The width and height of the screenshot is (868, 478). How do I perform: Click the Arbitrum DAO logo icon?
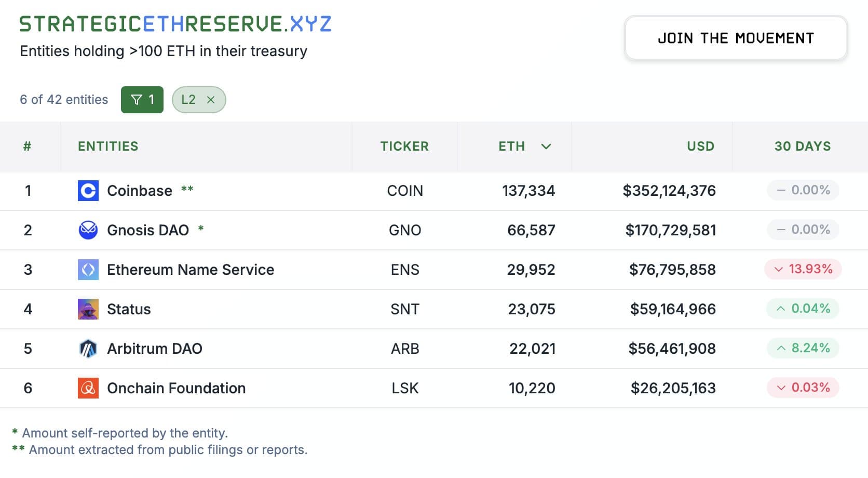pyautogui.click(x=88, y=349)
